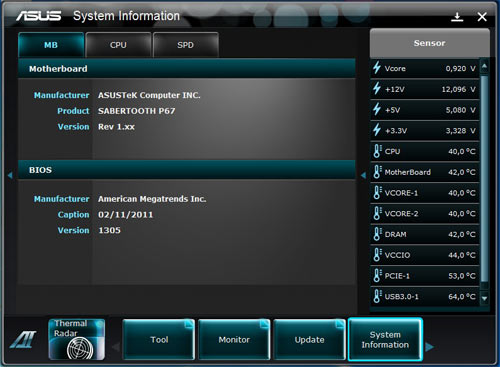
Task: Open the Tool menu button
Action: [159, 340]
